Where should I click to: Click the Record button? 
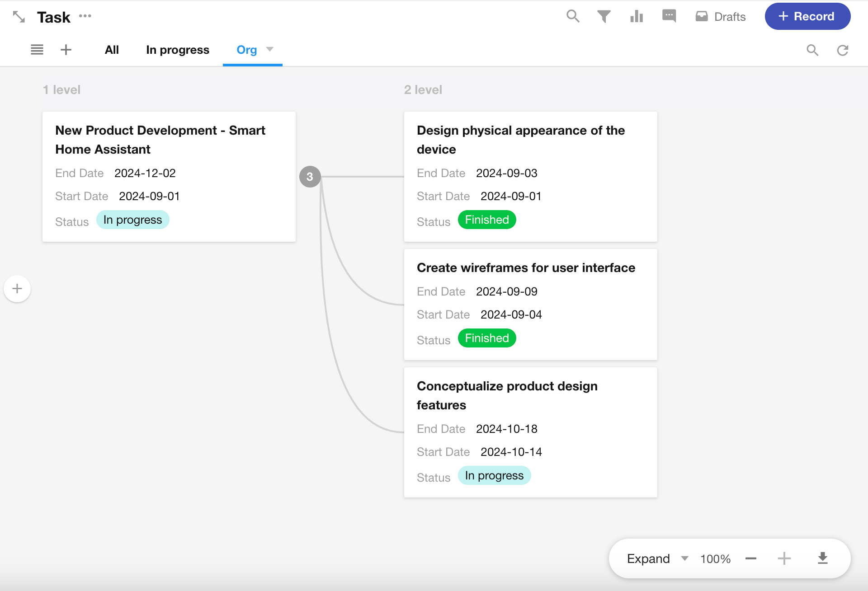807,16
